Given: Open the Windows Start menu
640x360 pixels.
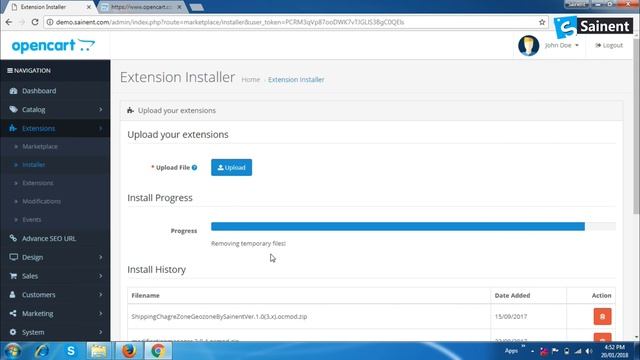Looking at the screenshot, I should 13,351.
